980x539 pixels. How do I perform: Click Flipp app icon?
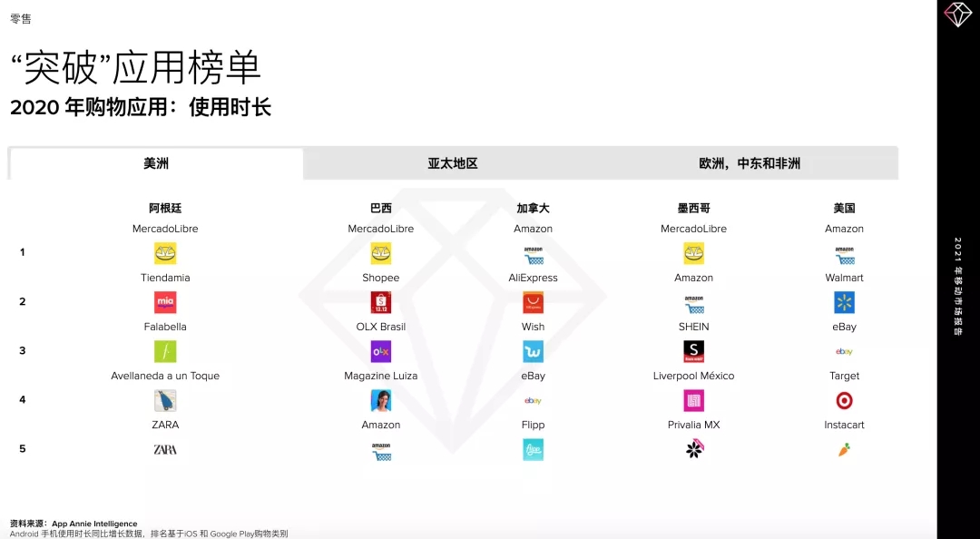coord(534,449)
